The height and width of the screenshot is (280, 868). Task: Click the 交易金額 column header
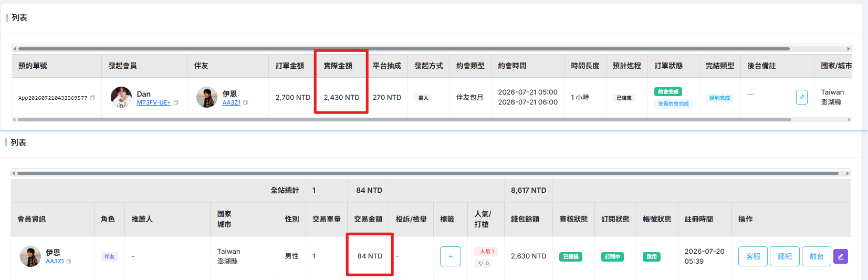pos(368,219)
